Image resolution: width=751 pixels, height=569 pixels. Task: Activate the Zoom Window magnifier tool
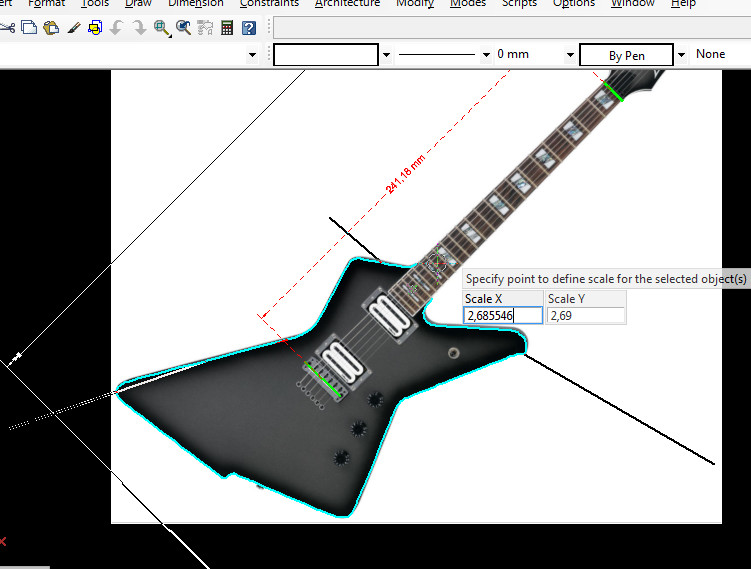pos(161,27)
